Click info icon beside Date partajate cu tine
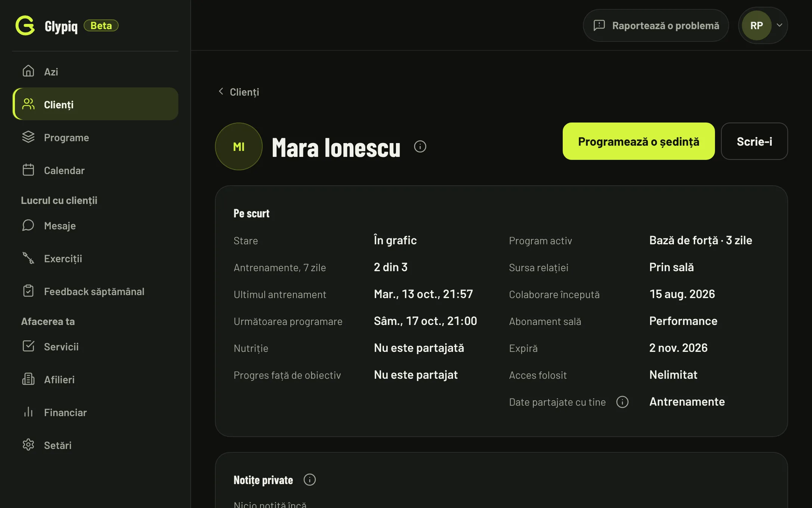Screen dimensions: 812x508 click(x=622, y=402)
